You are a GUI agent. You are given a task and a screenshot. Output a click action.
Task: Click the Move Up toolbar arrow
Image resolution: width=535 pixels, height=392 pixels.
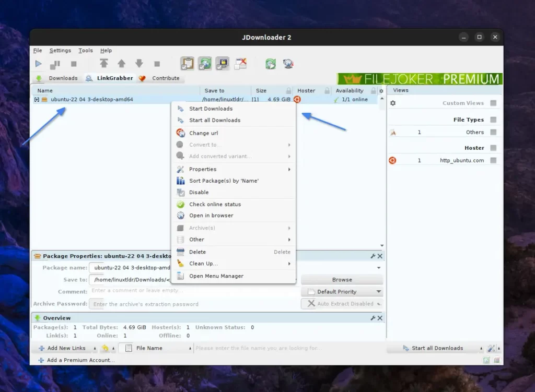tap(121, 63)
